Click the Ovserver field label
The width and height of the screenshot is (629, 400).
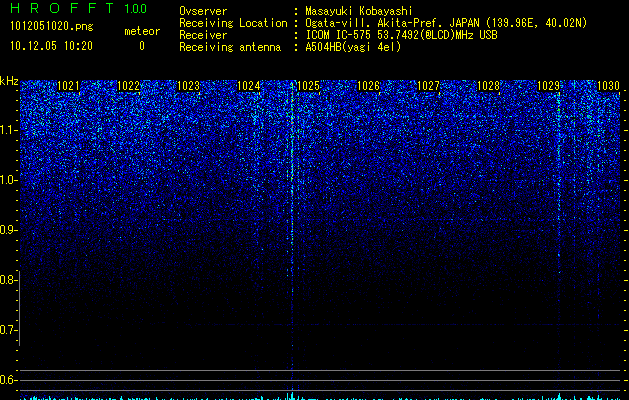tap(203, 11)
